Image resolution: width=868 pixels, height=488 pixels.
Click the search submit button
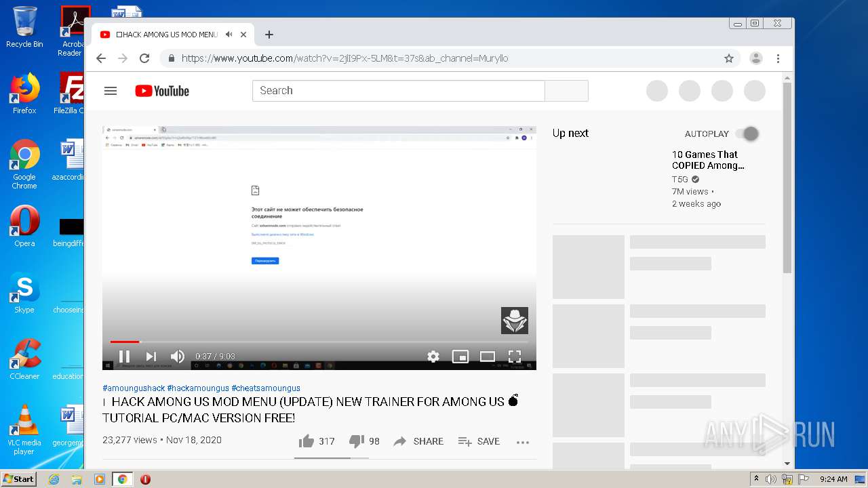coord(566,91)
